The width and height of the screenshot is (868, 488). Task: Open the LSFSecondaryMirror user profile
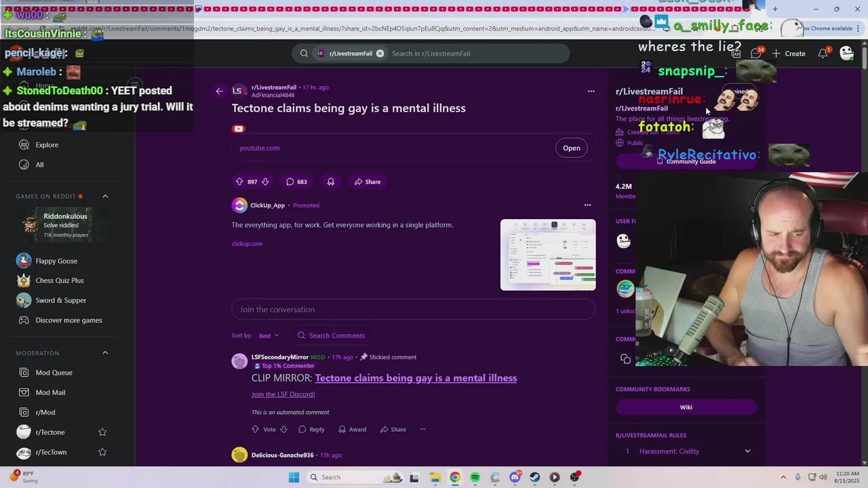click(279, 357)
